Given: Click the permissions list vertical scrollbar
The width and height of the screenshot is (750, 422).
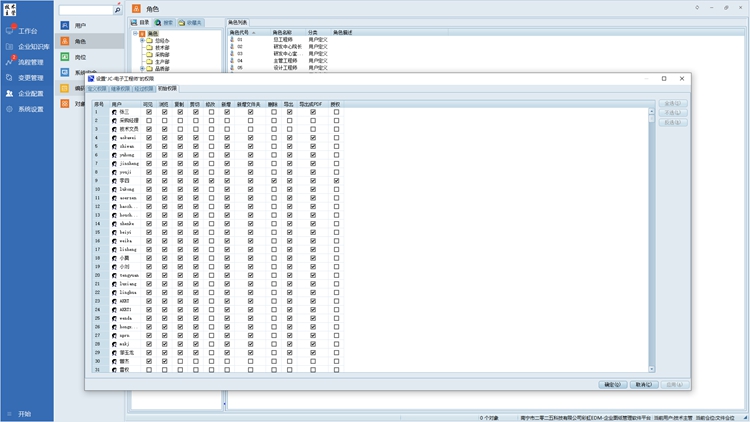Looking at the screenshot, I should pyautogui.click(x=651, y=240).
